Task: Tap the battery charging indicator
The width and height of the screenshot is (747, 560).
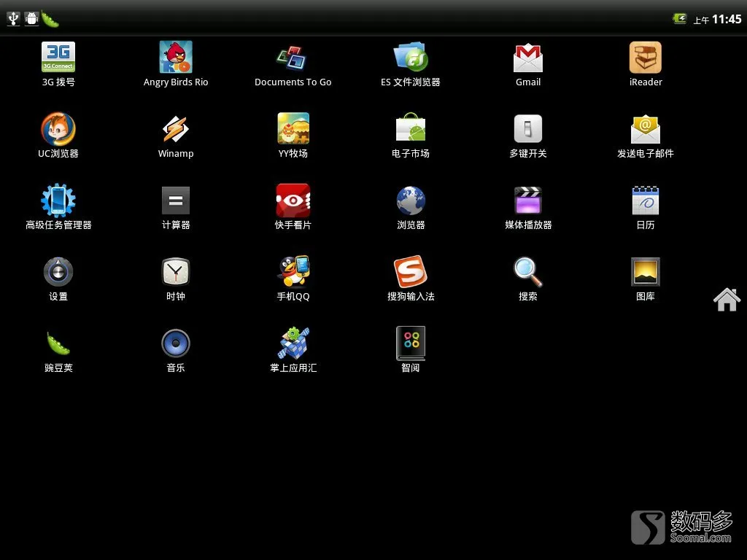Action: coord(679,18)
